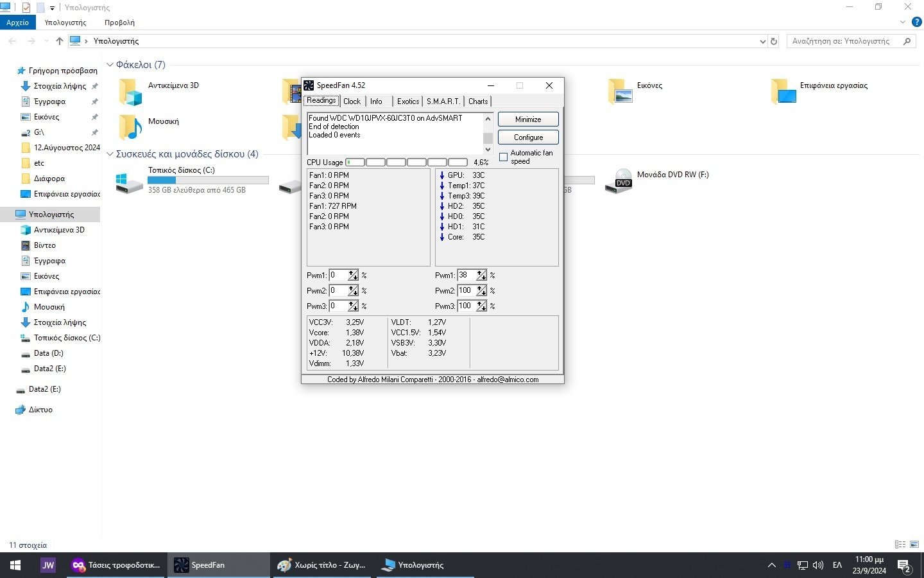Open the Windows Start menu
924x578 pixels.
point(15,565)
